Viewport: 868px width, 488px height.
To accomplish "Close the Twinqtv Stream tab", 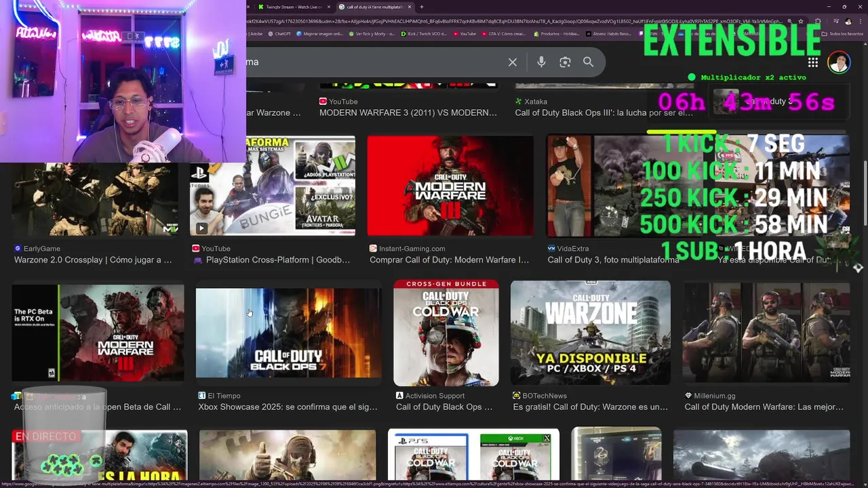I will click(x=330, y=7).
